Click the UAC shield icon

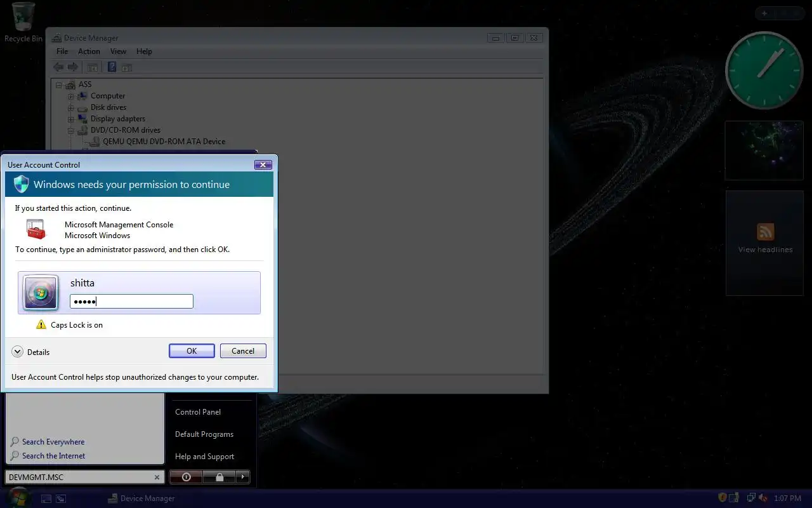tap(22, 184)
